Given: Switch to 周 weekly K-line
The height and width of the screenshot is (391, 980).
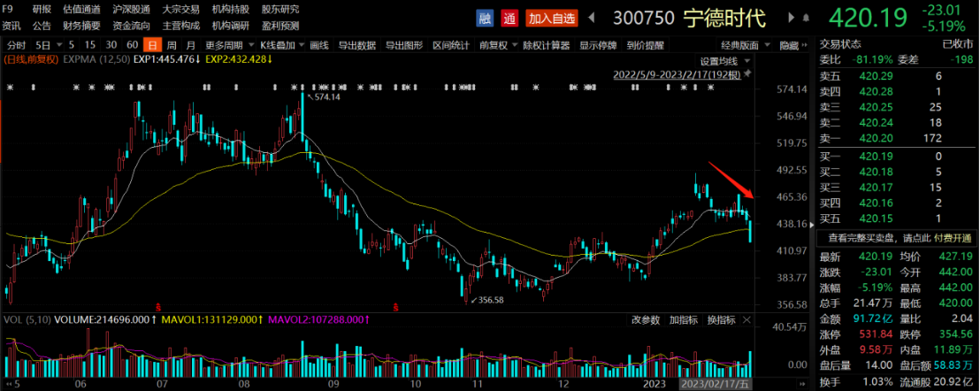Looking at the screenshot, I should (172, 45).
